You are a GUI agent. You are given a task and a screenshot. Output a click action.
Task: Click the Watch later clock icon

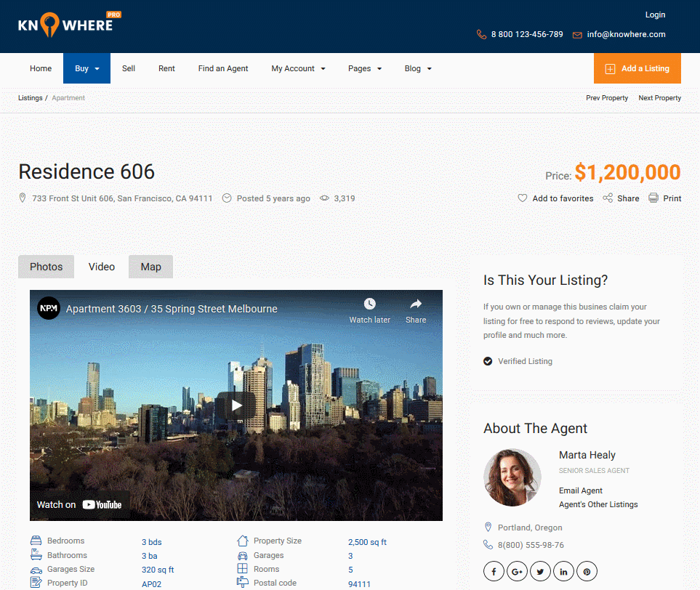370,304
